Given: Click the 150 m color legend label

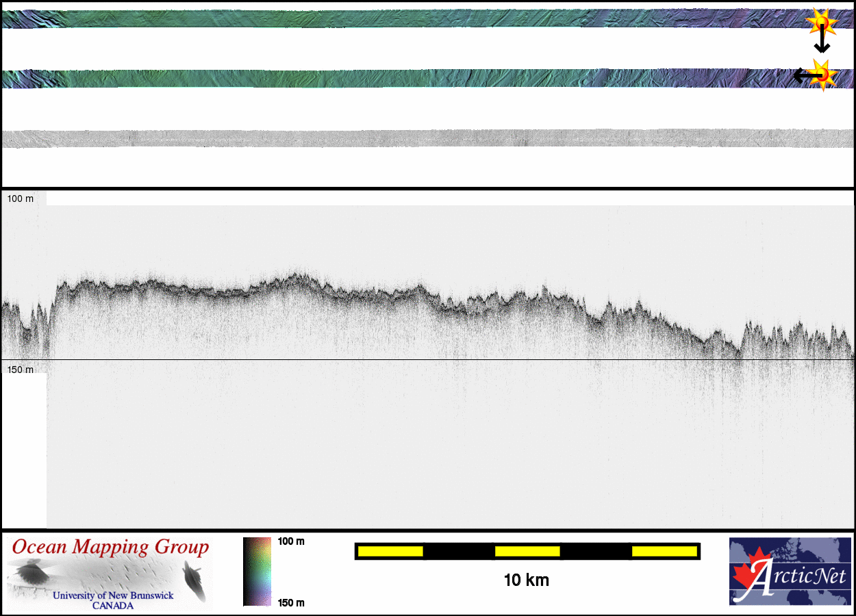Looking at the screenshot, I should [x=291, y=603].
